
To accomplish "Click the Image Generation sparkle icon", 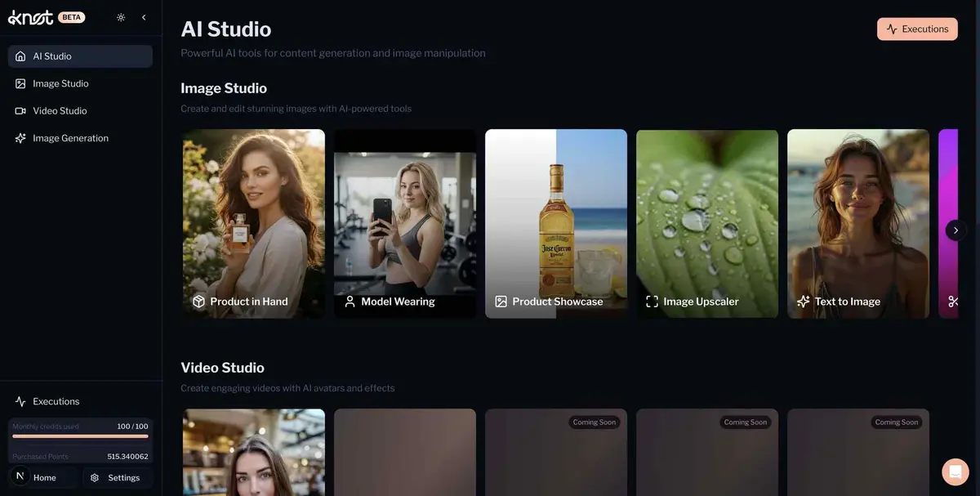I will point(20,138).
